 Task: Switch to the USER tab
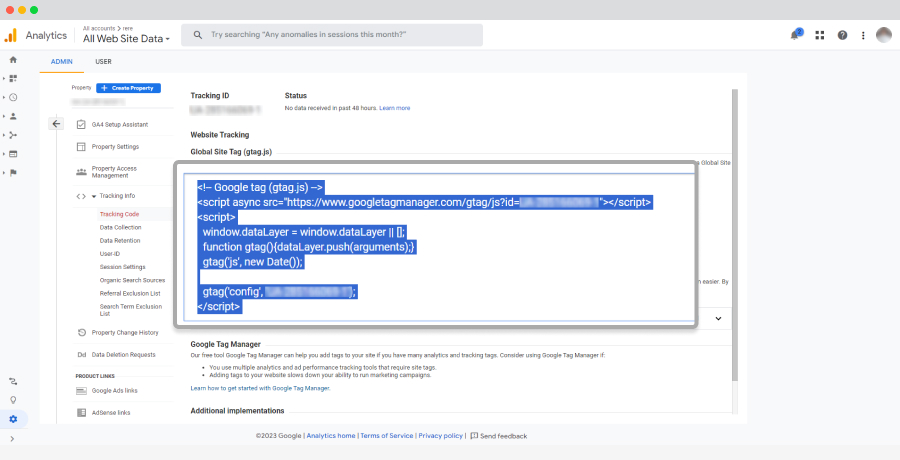click(x=103, y=61)
